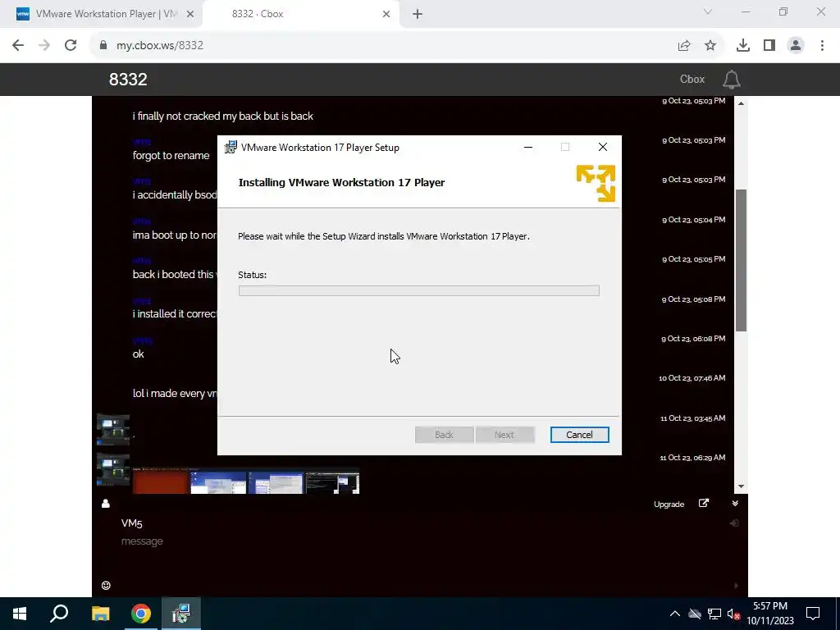840x630 pixels.
Task: Open the fourth dark screenshot thumbnail
Action: click(x=333, y=482)
